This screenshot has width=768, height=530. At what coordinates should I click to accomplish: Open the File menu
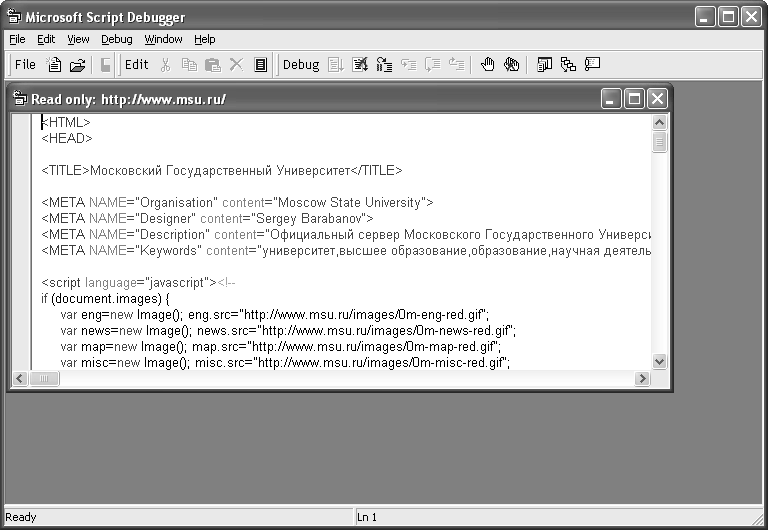coord(17,39)
